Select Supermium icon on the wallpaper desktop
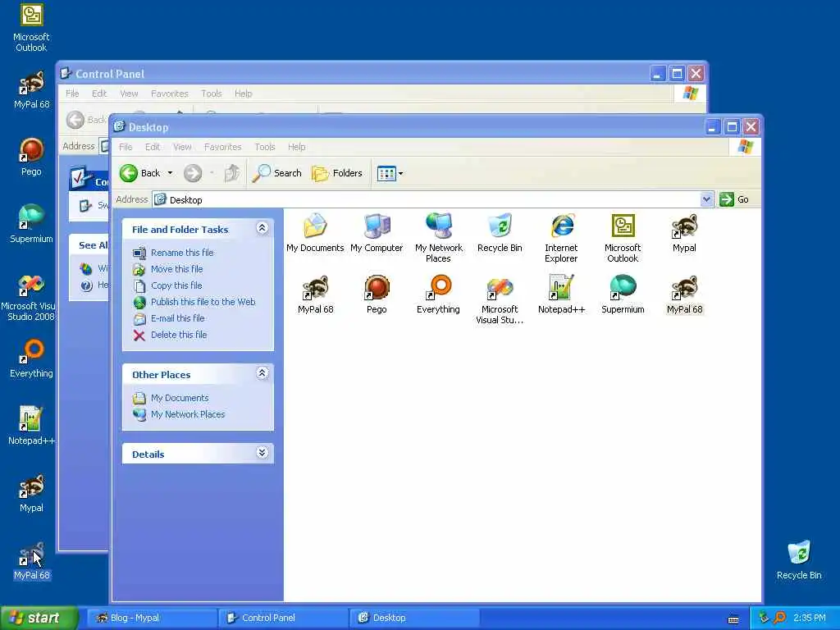The height and width of the screenshot is (630, 840). [x=31, y=224]
